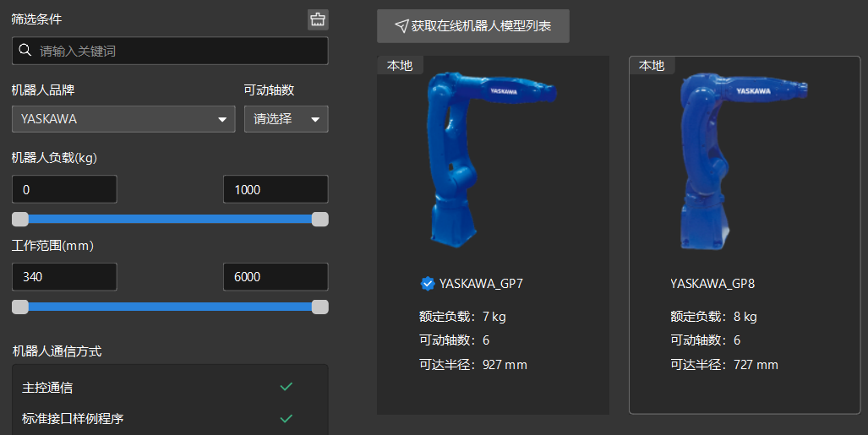Click the paper plane icon on online list button
The height and width of the screenshot is (435, 868).
tap(401, 26)
